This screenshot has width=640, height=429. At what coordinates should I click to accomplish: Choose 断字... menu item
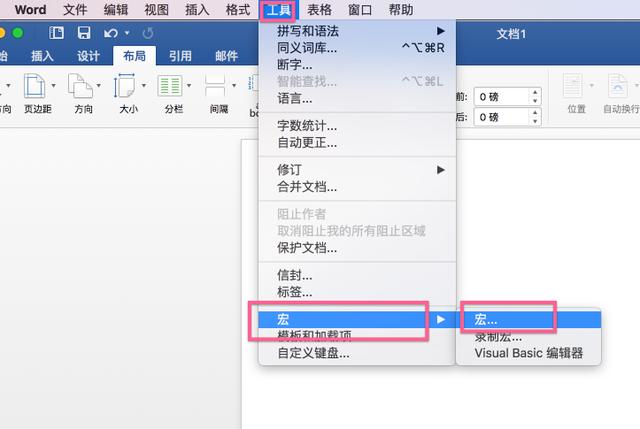(357, 64)
